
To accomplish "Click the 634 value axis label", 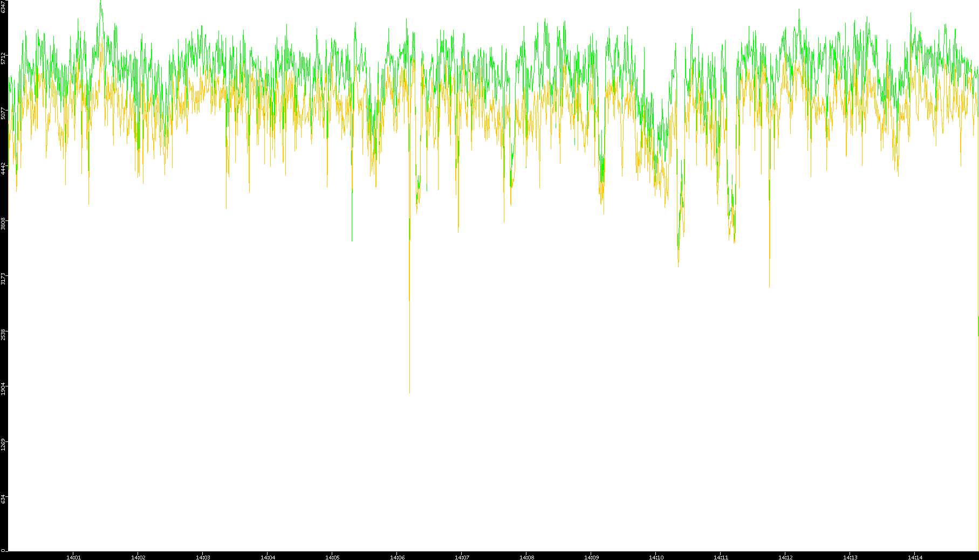I will 4,499.
